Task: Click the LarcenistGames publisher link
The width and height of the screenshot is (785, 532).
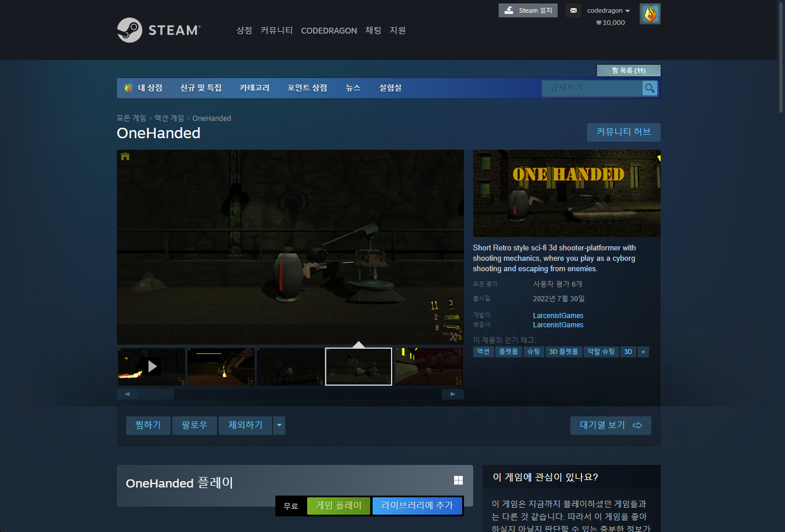Action: (x=558, y=325)
